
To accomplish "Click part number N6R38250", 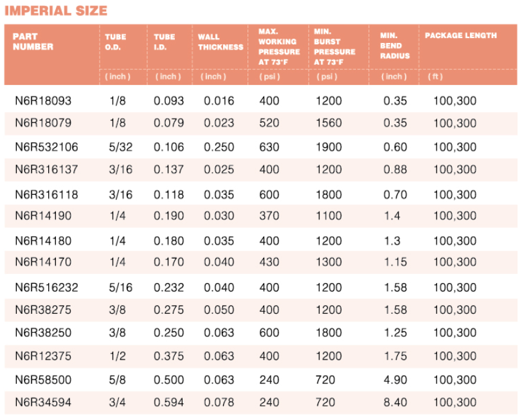I will (43, 333).
